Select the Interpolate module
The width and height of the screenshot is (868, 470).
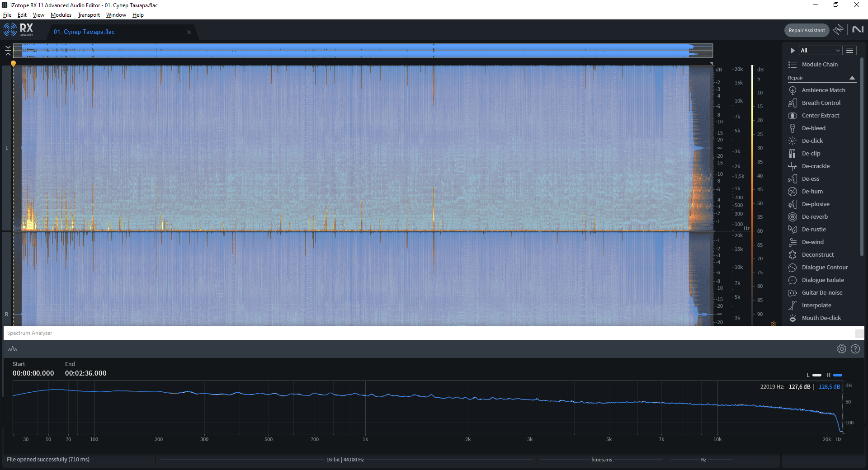pyautogui.click(x=816, y=305)
